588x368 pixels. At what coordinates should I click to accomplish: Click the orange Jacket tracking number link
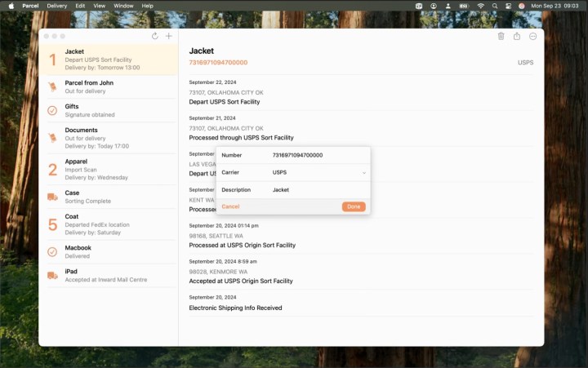218,62
